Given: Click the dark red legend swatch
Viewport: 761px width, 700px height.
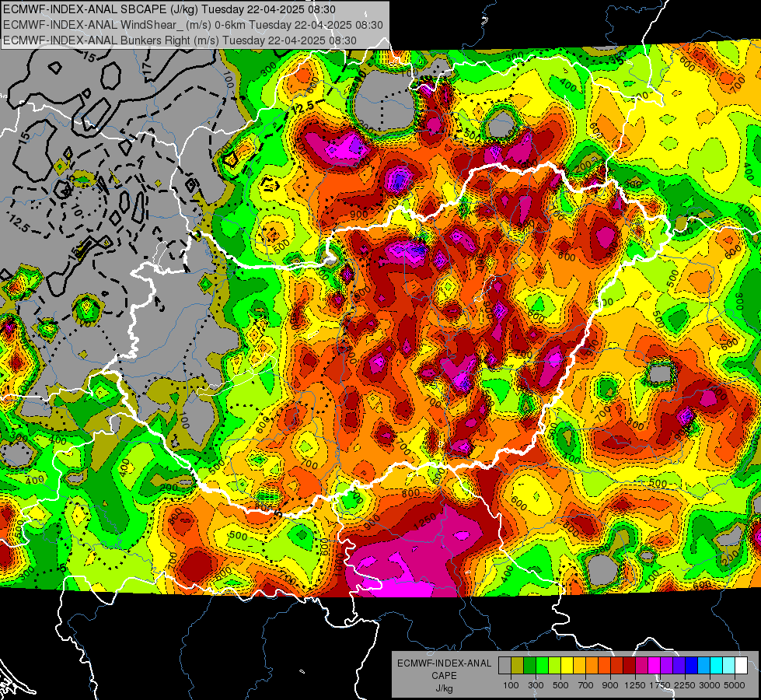Looking at the screenshot, I should point(630,665).
